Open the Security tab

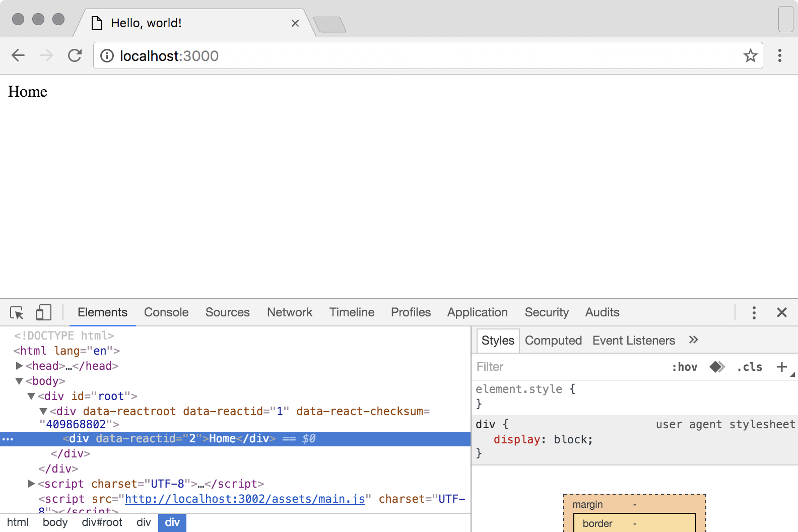547,312
